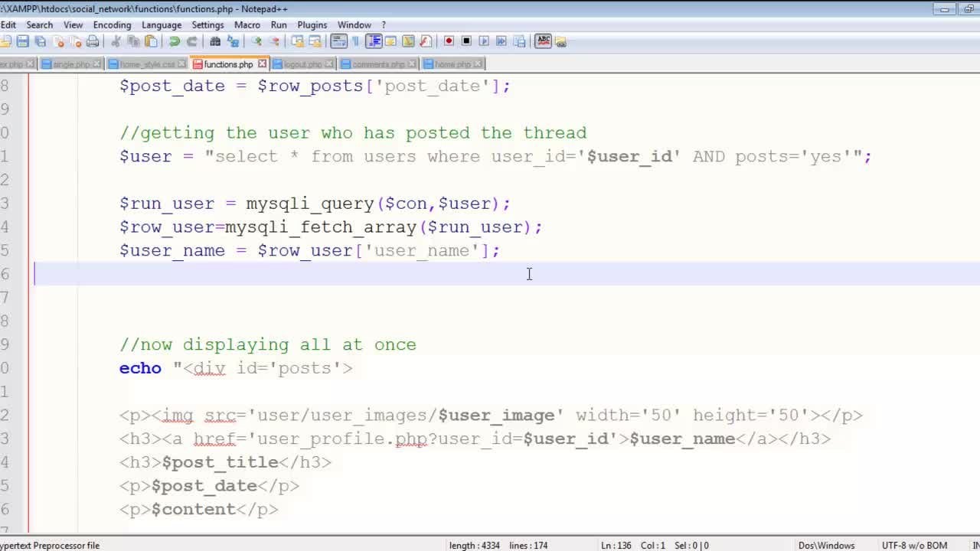980x551 pixels.
Task: Start macro recording with the red dot
Action: [x=449, y=41]
